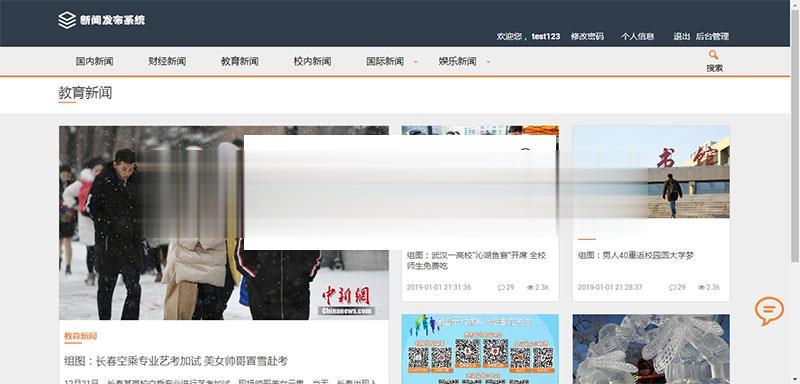Click the 教育新闻 page heading

85,93
